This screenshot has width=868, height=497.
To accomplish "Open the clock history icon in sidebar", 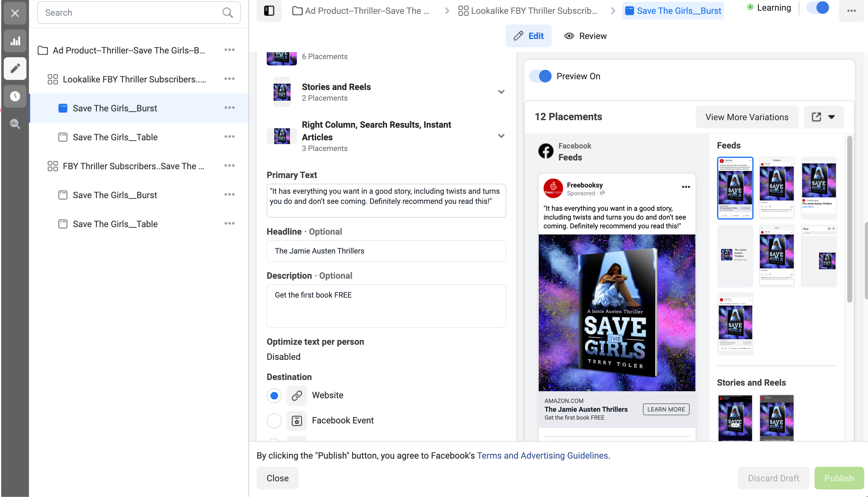I will tap(15, 96).
